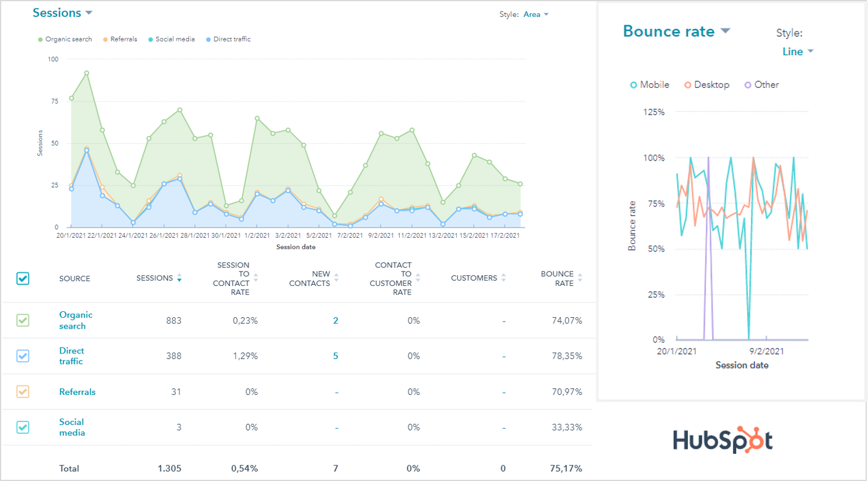
Task: Uncheck the Referrals row checkbox
Action: coord(23,391)
